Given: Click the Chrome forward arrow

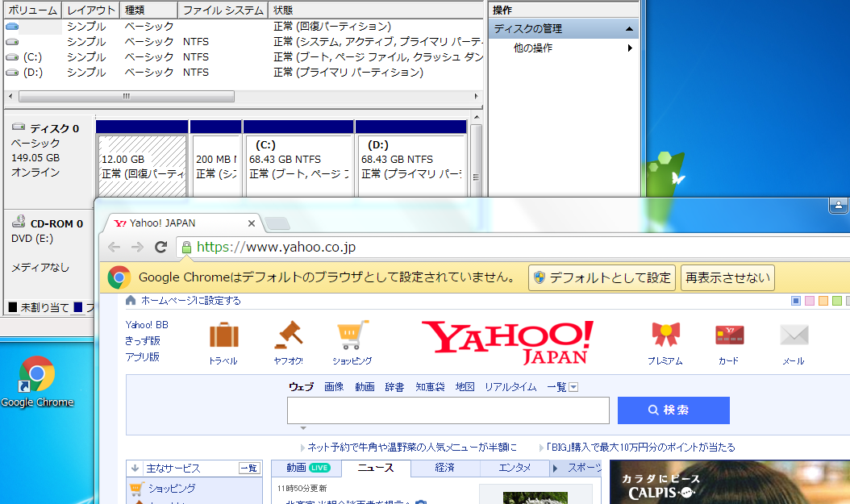Looking at the screenshot, I should [x=137, y=247].
